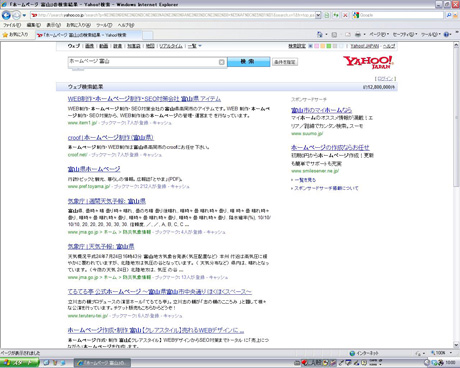Switch to the 辞書 search category
The image size is (460, 368).
[x=117, y=46]
